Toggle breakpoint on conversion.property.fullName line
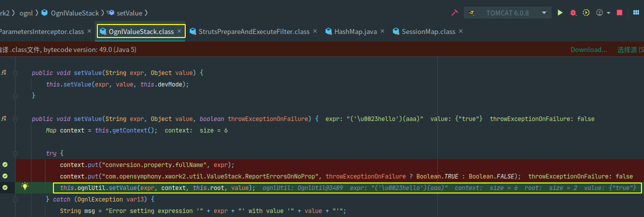This screenshot has height=217, width=644. (x=5, y=164)
